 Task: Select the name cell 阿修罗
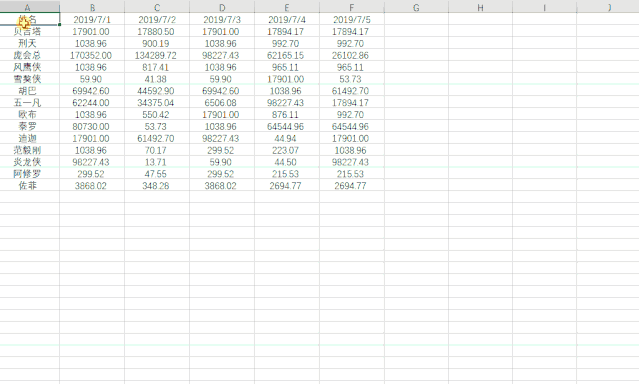pyautogui.click(x=30, y=174)
